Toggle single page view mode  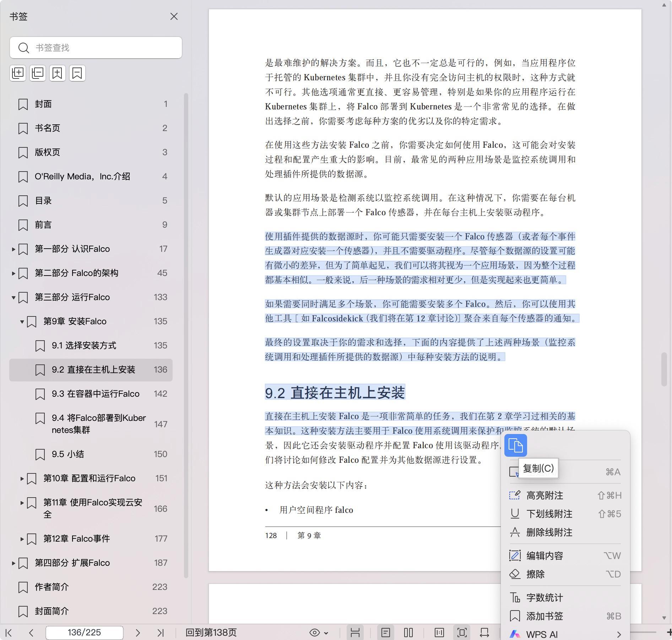point(386,633)
